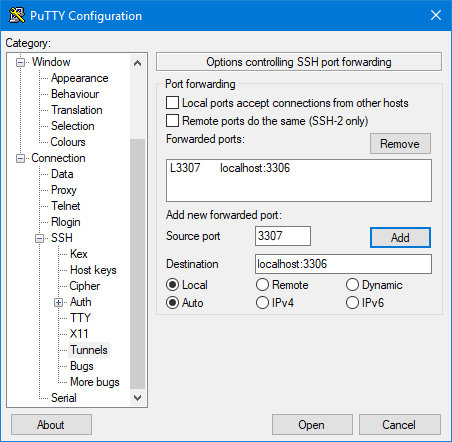Select the Window category
This screenshot has height=442, width=452.
point(51,62)
